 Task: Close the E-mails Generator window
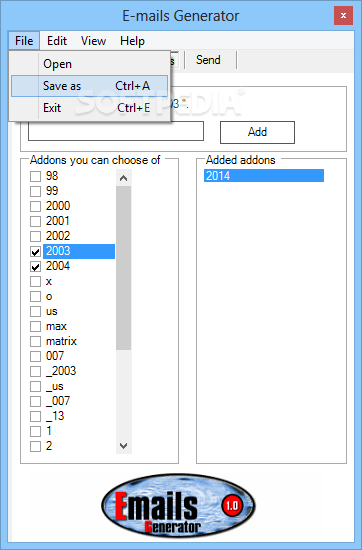click(x=343, y=15)
